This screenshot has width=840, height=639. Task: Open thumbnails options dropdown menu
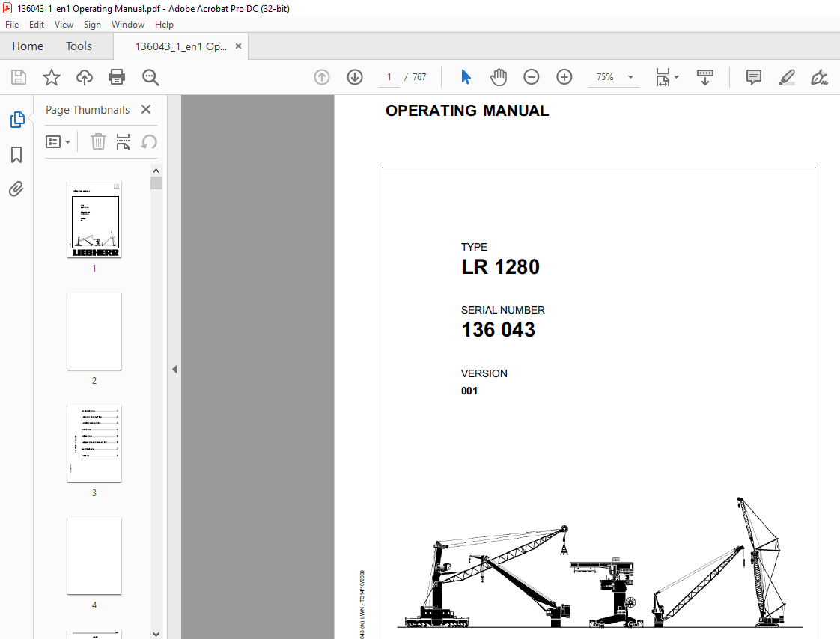pos(58,142)
